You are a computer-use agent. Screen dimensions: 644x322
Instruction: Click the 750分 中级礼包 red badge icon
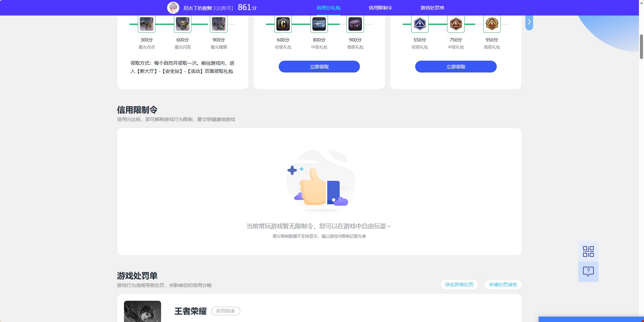pos(456,24)
